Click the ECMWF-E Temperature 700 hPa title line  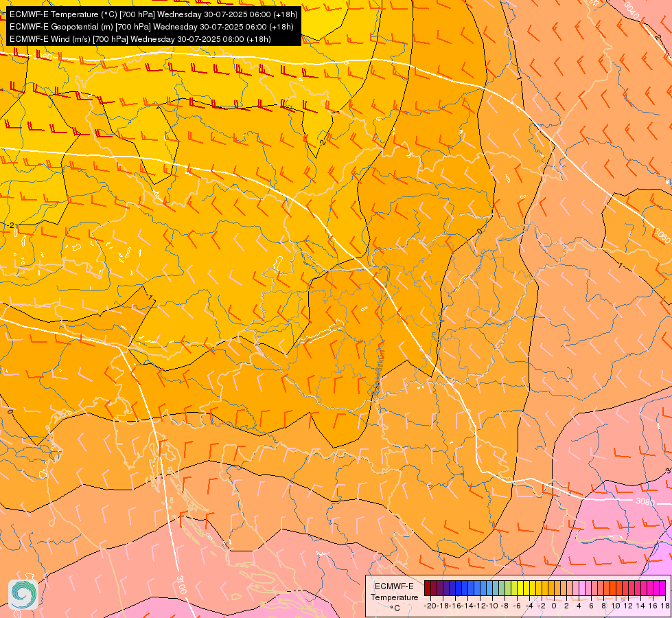coord(153,14)
